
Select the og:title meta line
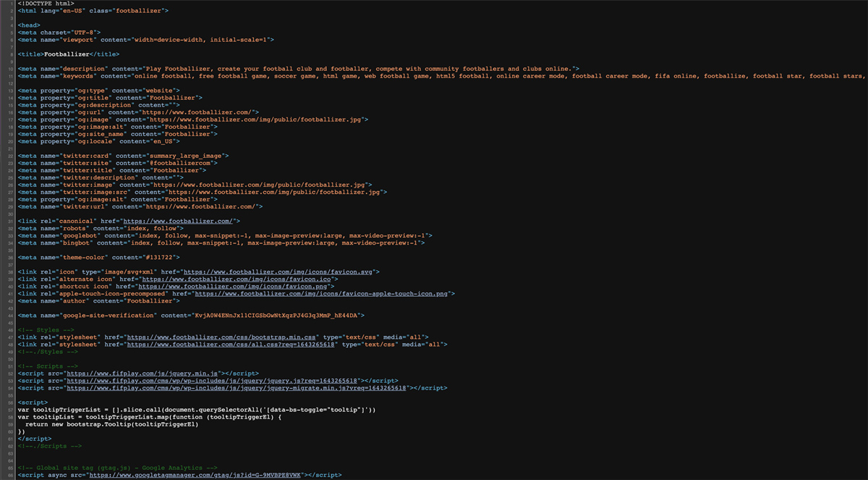click(x=110, y=98)
